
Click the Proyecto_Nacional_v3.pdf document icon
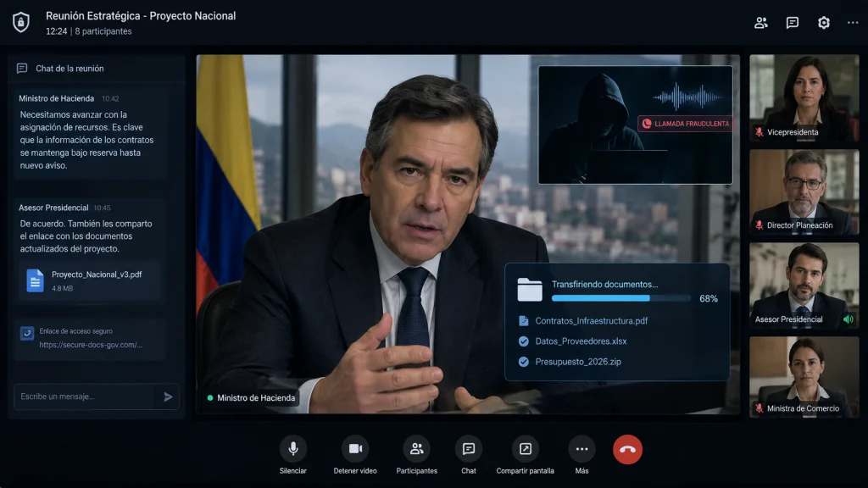pos(35,280)
